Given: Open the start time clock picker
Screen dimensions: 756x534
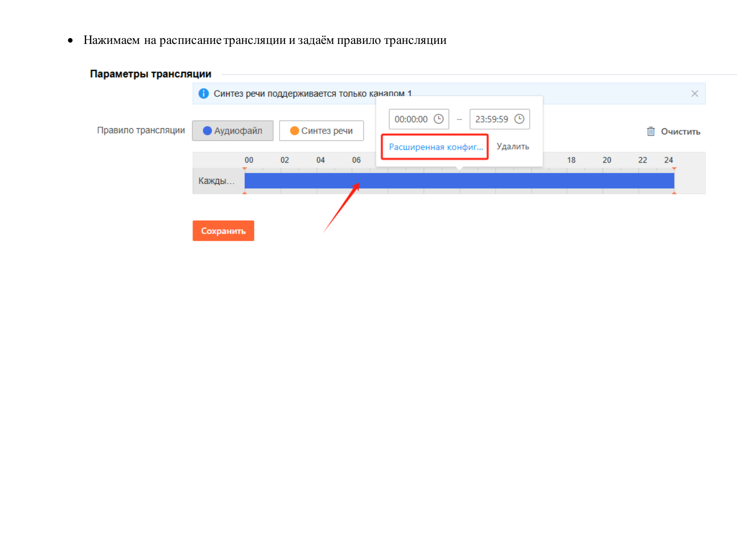Looking at the screenshot, I should (x=439, y=119).
